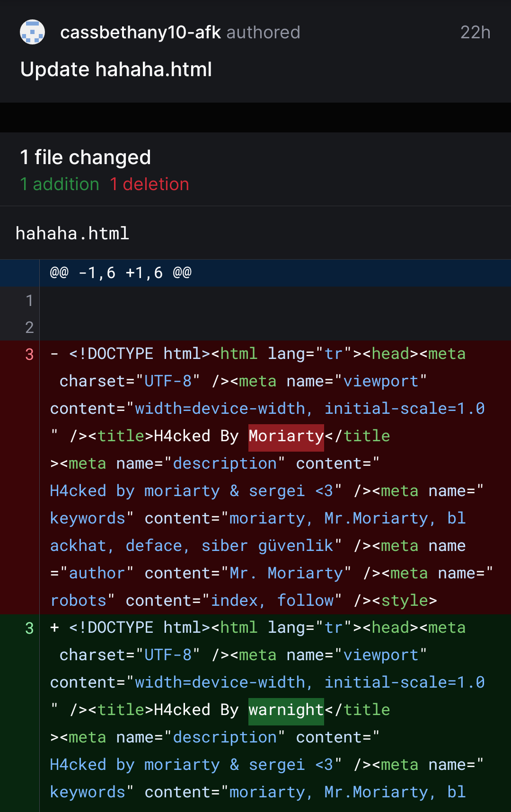Select unchanged line number 2
Viewport: 511px width, 812px height.
tap(29, 327)
